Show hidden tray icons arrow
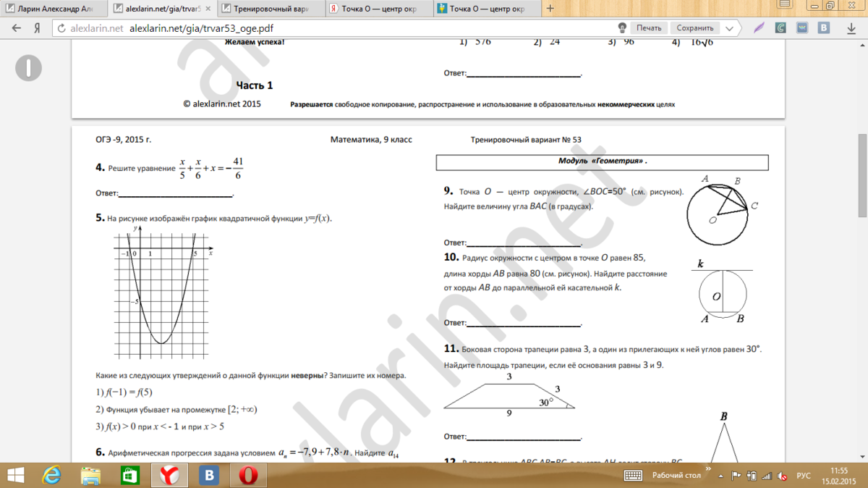This screenshot has width=868, height=488. 723,476
